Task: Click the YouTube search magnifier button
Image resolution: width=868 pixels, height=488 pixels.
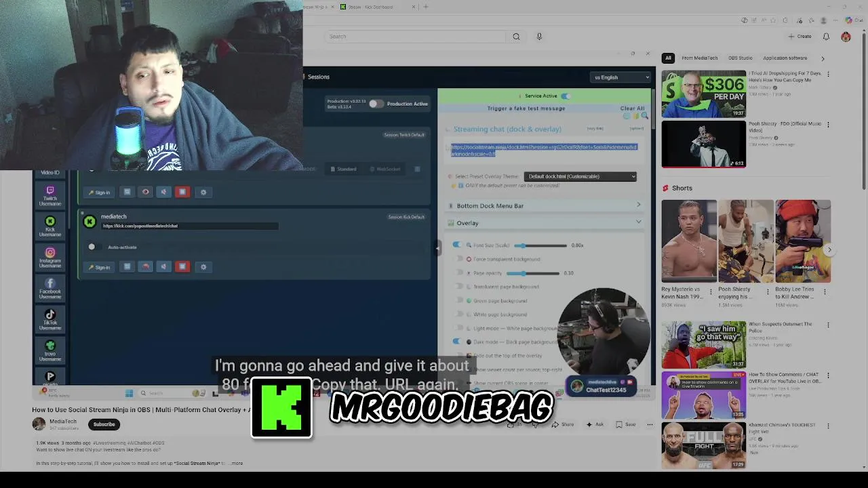Action: [x=516, y=37]
